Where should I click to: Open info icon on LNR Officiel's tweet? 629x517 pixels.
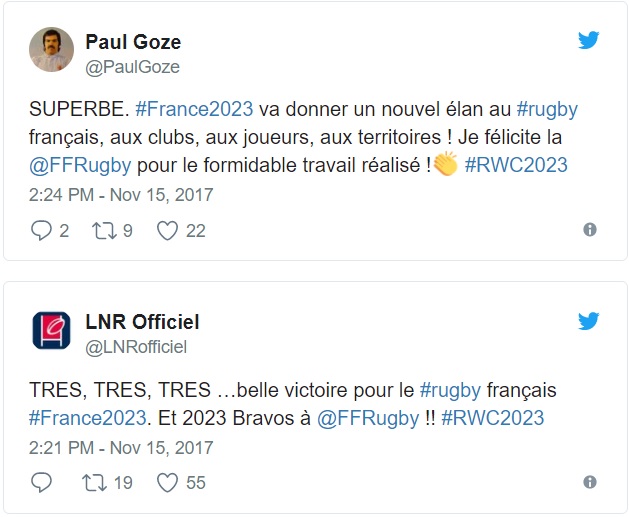coord(590,482)
